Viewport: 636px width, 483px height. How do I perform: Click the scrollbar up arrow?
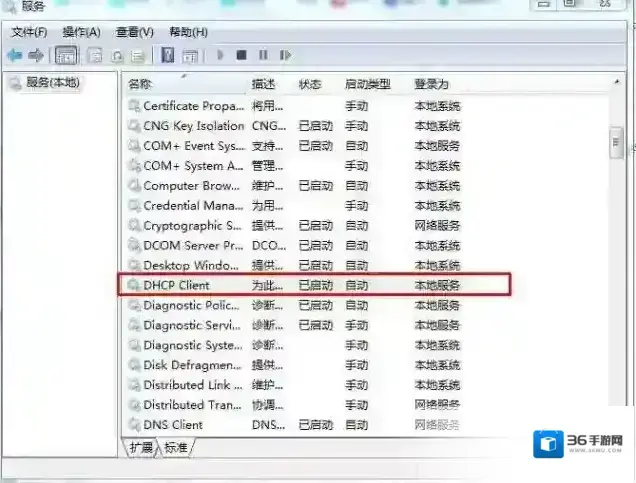point(617,82)
